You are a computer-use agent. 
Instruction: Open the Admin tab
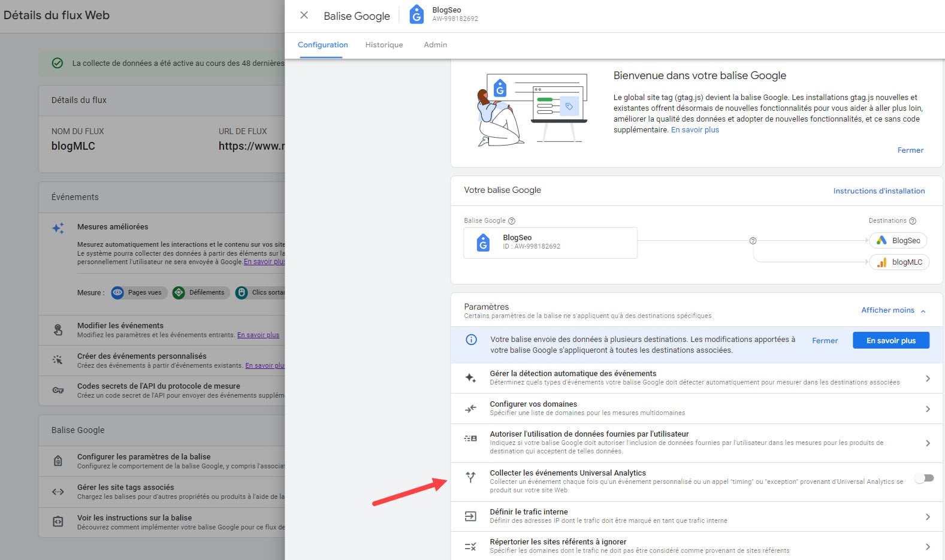435,45
